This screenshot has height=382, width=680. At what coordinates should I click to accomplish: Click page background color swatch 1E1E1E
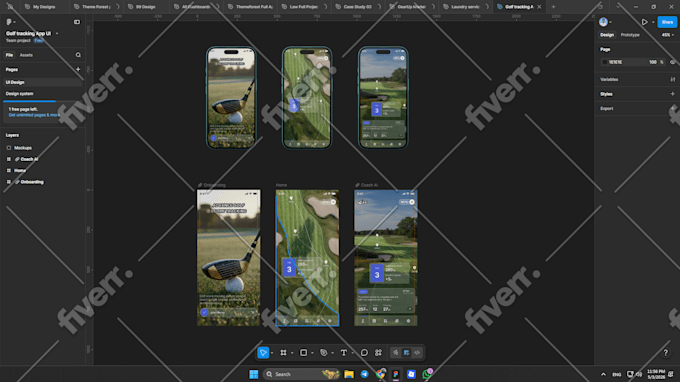click(605, 62)
